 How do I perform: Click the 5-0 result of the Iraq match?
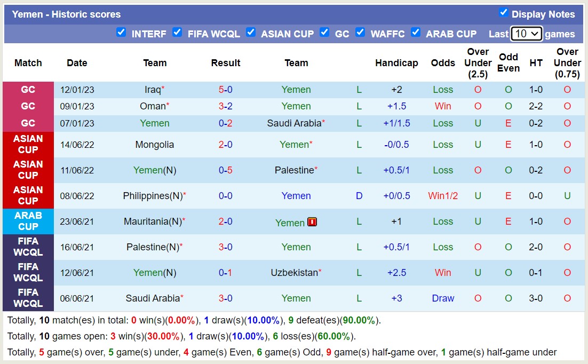(225, 89)
